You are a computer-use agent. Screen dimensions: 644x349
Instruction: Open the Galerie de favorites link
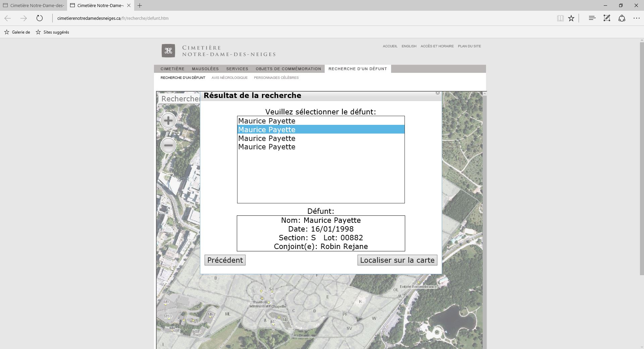(x=17, y=32)
